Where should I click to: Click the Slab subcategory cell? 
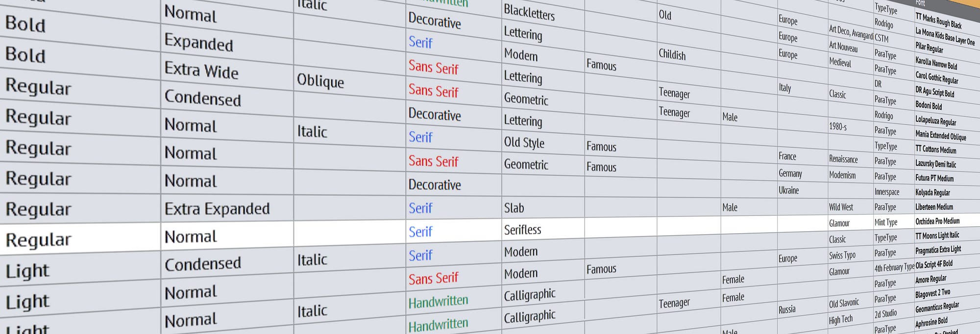click(514, 208)
